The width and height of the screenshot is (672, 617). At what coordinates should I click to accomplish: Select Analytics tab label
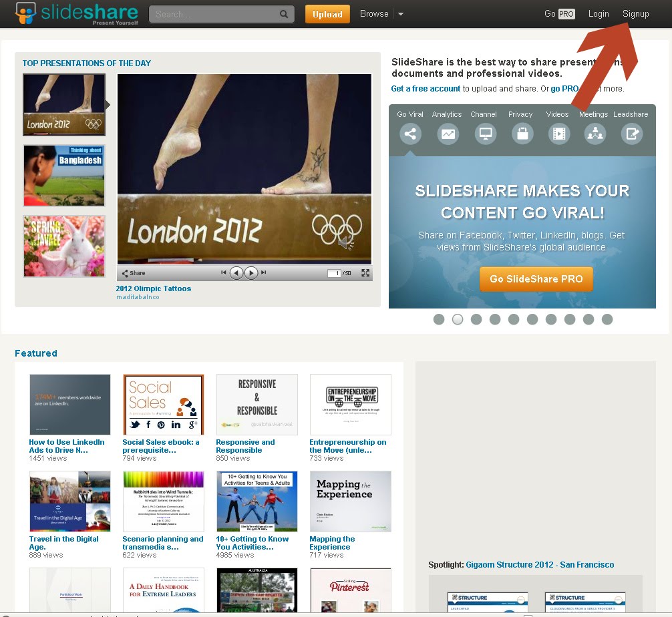coord(447,114)
